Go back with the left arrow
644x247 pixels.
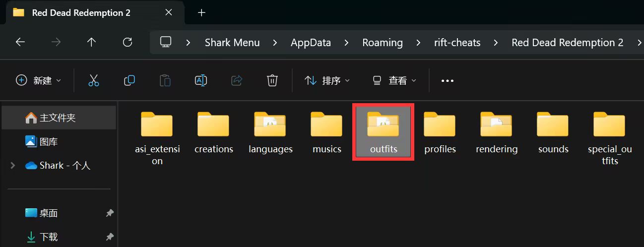point(20,42)
